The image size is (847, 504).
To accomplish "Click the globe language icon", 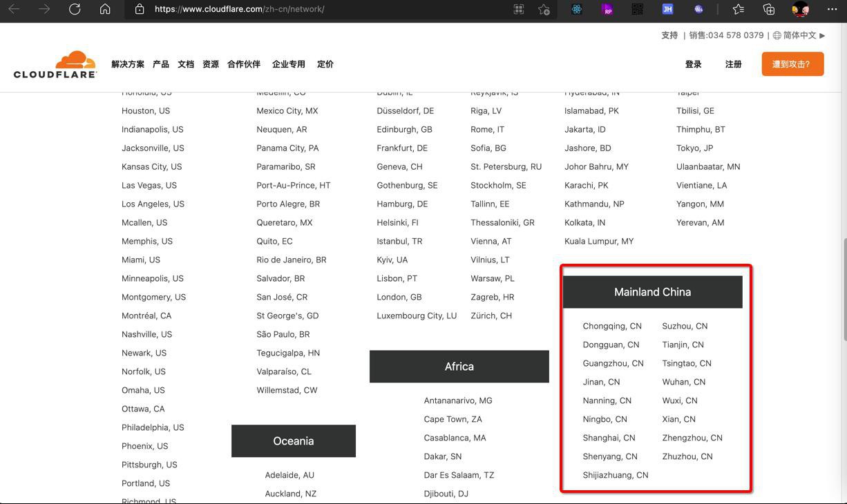I will pyautogui.click(x=777, y=35).
